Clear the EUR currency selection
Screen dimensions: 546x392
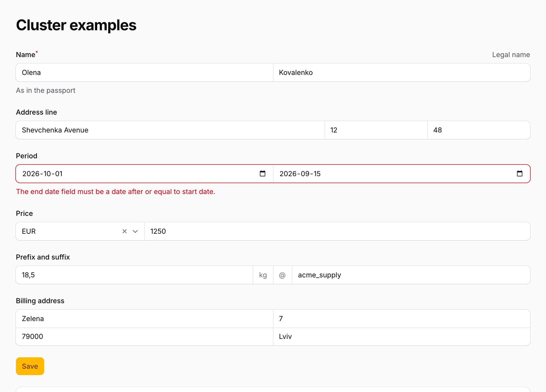coord(125,231)
